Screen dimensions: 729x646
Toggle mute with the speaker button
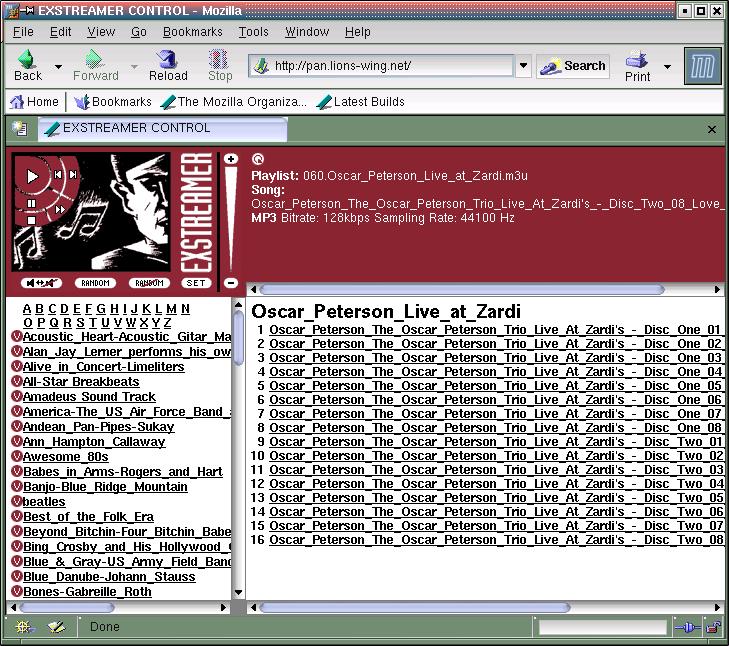[41, 283]
